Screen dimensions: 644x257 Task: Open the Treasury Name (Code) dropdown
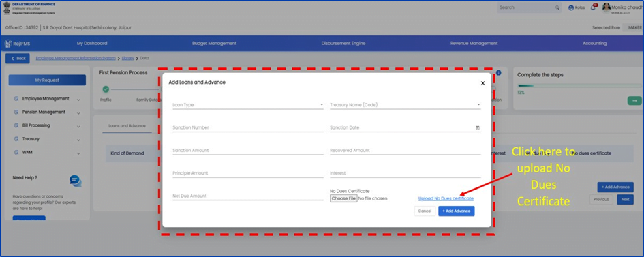(x=405, y=105)
